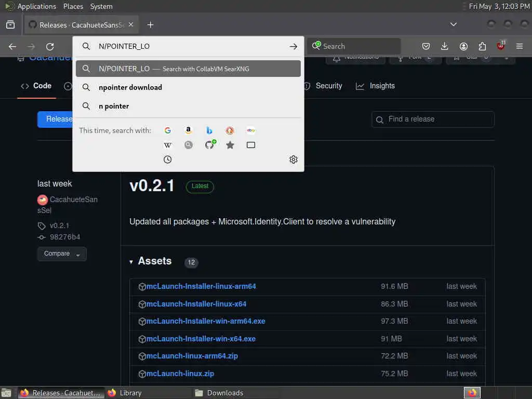Open commit 98276b4 link
The width and height of the screenshot is (532, 399).
(x=65, y=237)
